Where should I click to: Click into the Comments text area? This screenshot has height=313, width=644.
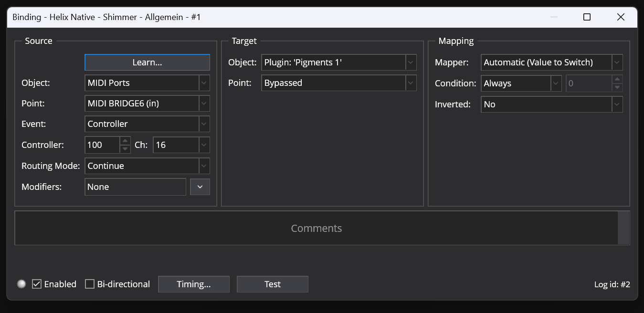coord(316,228)
